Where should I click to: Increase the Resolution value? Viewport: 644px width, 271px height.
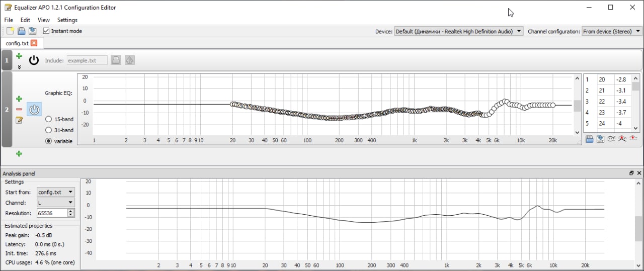[x=71, y=211]
